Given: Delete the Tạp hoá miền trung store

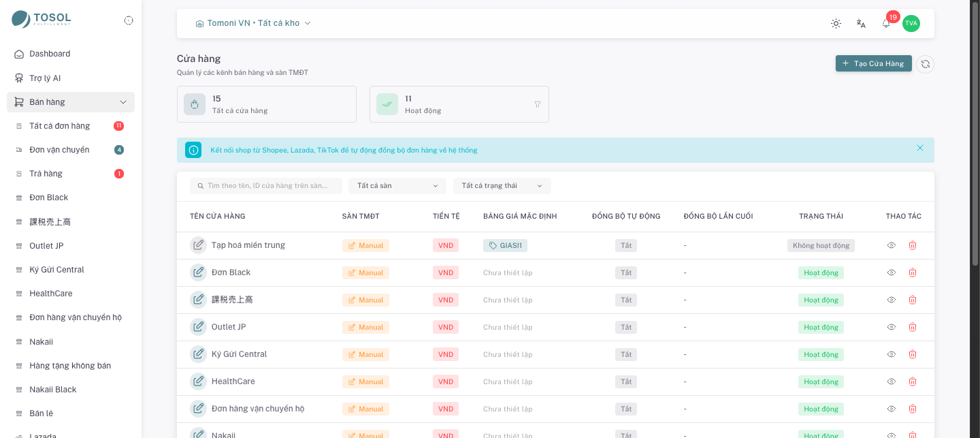Looking at the screenshot, I should pyautogui.click(x=913, y=245).
